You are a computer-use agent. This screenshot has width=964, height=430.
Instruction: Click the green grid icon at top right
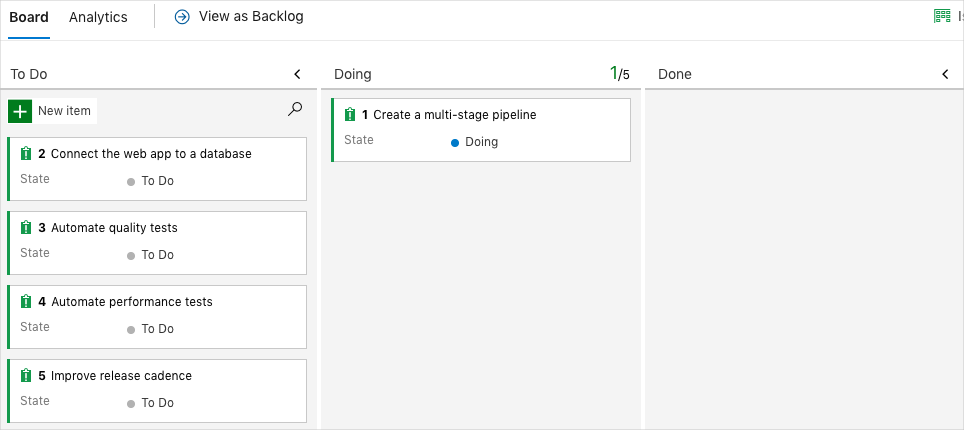pyautogui.click(x=942, y=16)
